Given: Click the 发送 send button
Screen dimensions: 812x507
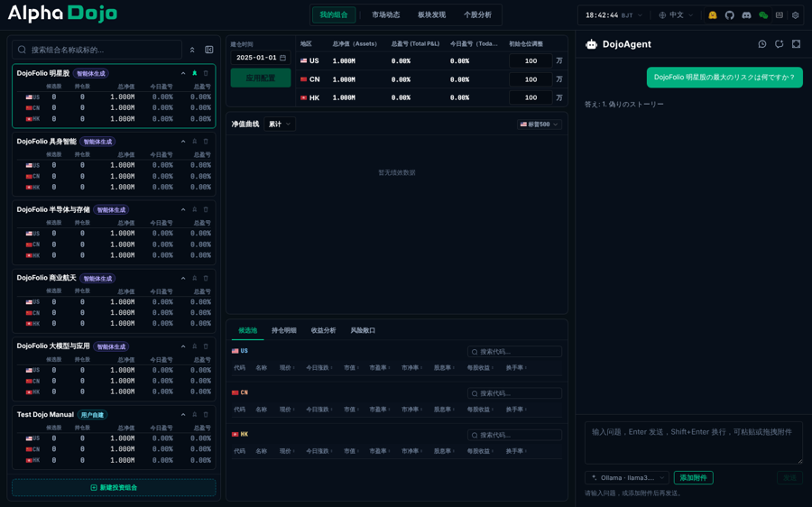Looking at the screenshot, I should pyautogui.click(x=789, y=477).
